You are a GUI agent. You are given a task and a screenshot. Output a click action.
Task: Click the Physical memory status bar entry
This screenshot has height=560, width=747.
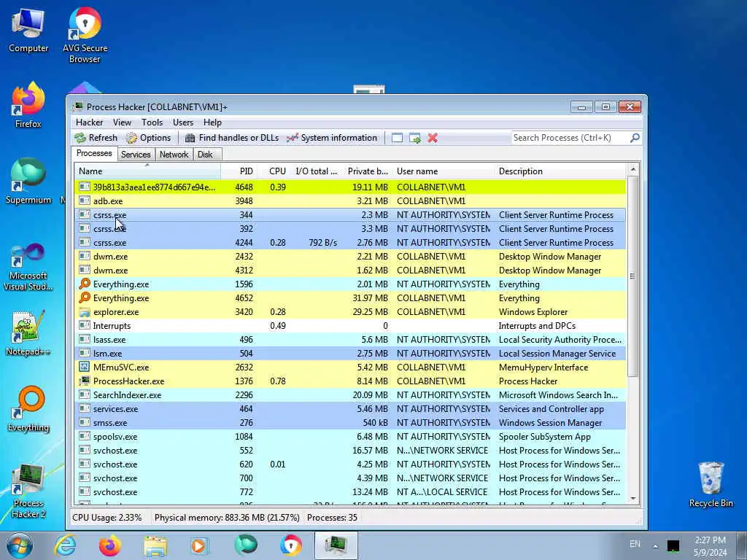227,518
